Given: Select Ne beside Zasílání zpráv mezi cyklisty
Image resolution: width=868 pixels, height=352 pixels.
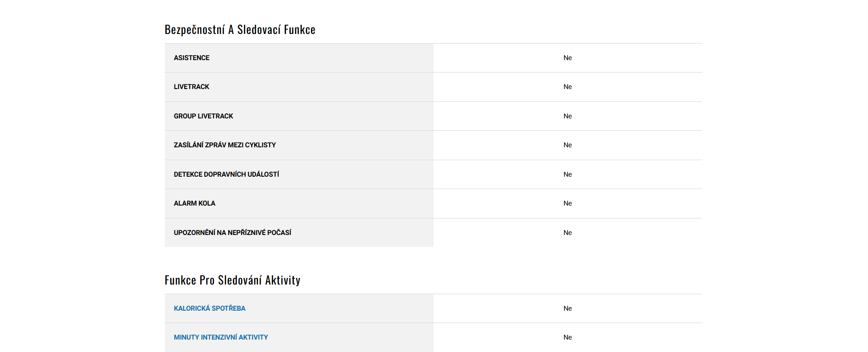Looking at the screenshot, I should tap(568, 145).
